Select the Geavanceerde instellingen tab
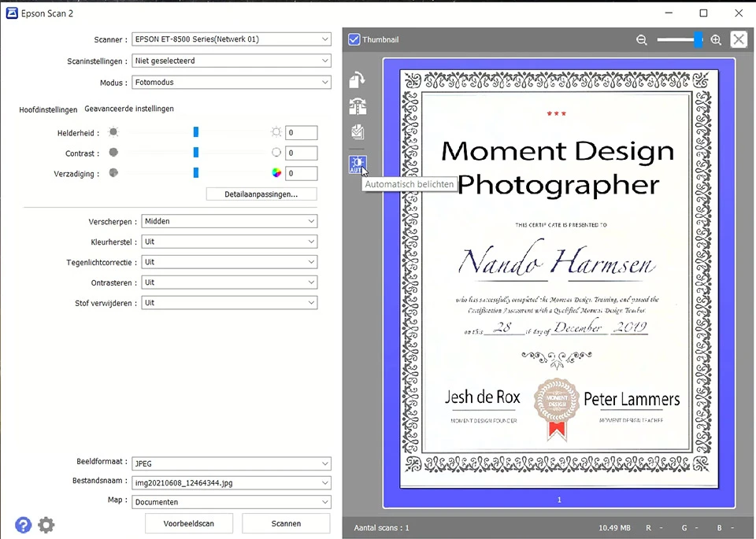This screenshot has height=539, width=756. point(129,109)
